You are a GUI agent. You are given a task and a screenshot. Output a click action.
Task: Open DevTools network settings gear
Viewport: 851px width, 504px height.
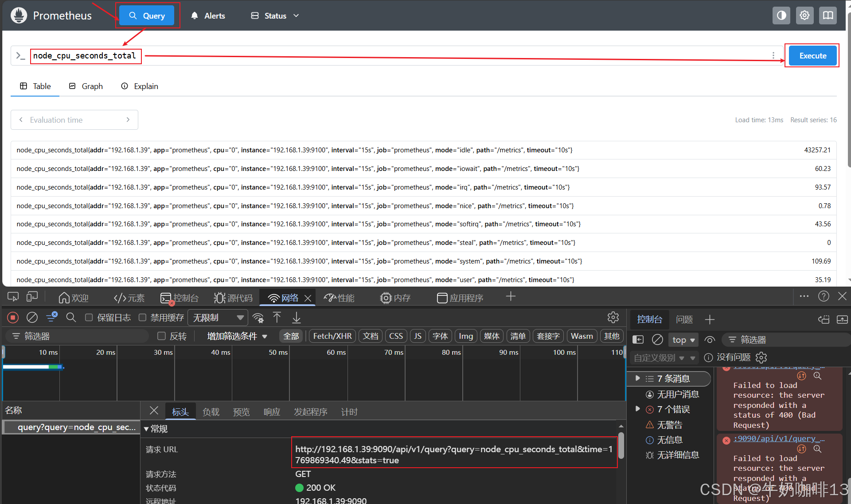point(613,318)
